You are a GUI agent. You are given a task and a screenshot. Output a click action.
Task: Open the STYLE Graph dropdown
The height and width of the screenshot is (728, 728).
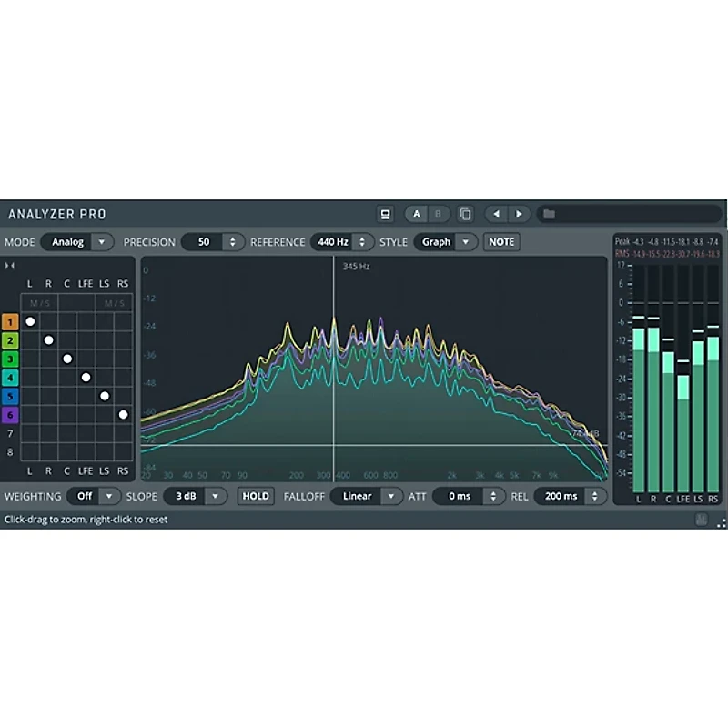point(445,242)
